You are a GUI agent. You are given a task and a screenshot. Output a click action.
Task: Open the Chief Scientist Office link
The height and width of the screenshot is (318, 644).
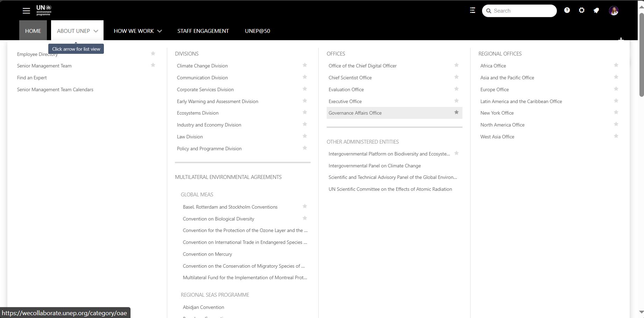pyautogui.click(x=350, y=78)
